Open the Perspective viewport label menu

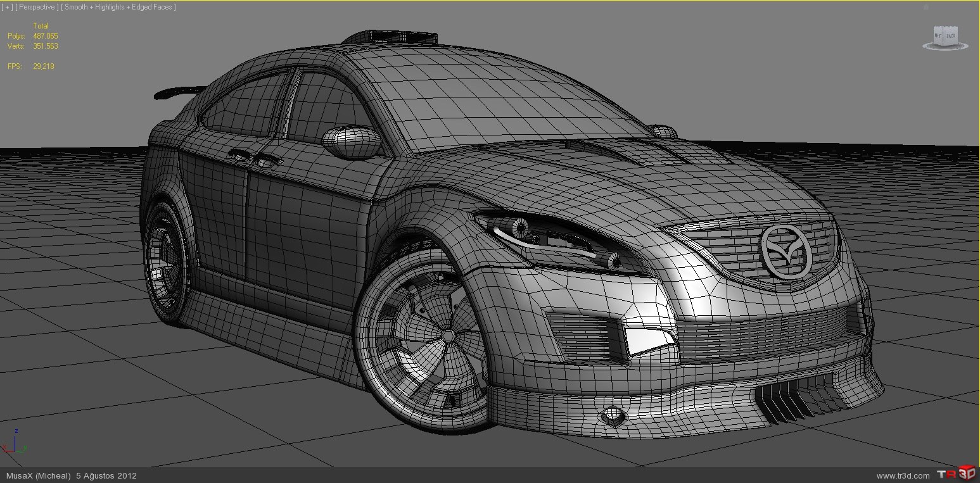37,7
